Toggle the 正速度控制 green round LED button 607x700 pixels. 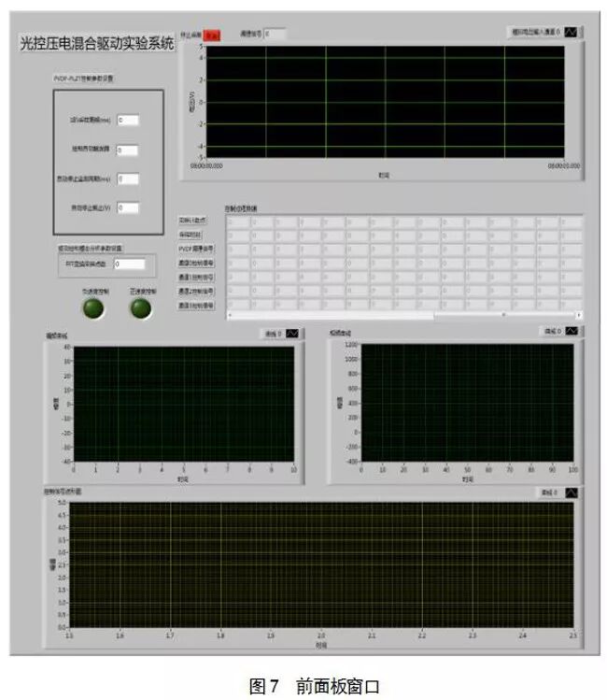click(x=141, y=308)
